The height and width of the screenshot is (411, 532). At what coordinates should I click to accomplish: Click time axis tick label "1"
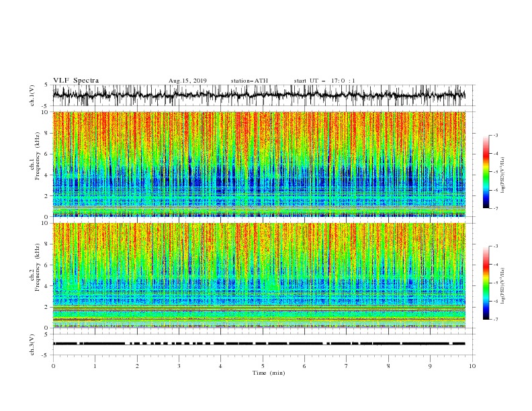coord(95,366)
